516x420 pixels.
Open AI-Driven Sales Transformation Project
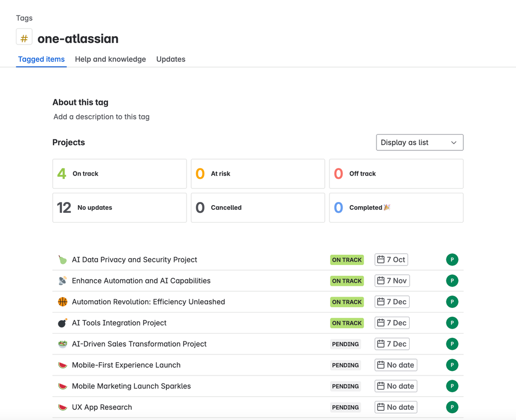[139, 344]
